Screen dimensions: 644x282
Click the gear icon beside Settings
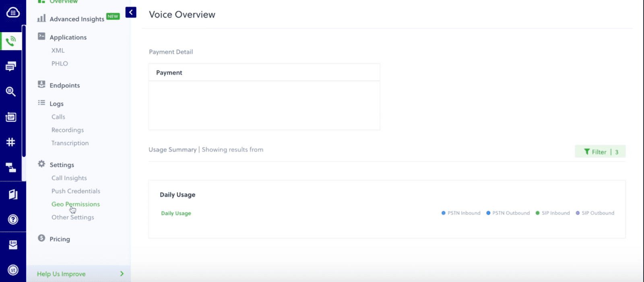(x=41, y=164)
